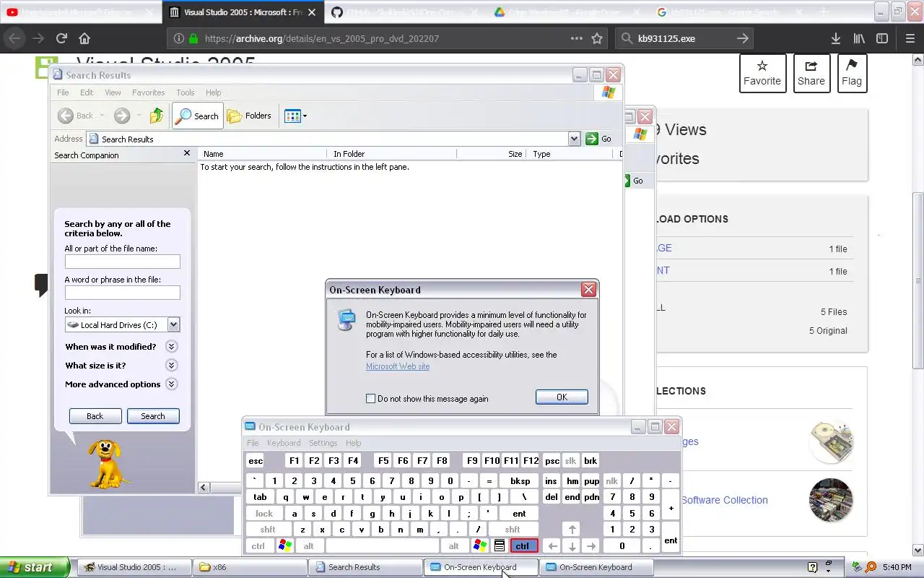Expand When was it modified options
Image resolution: width=924 pixels, height=578 pixels.
171,347
